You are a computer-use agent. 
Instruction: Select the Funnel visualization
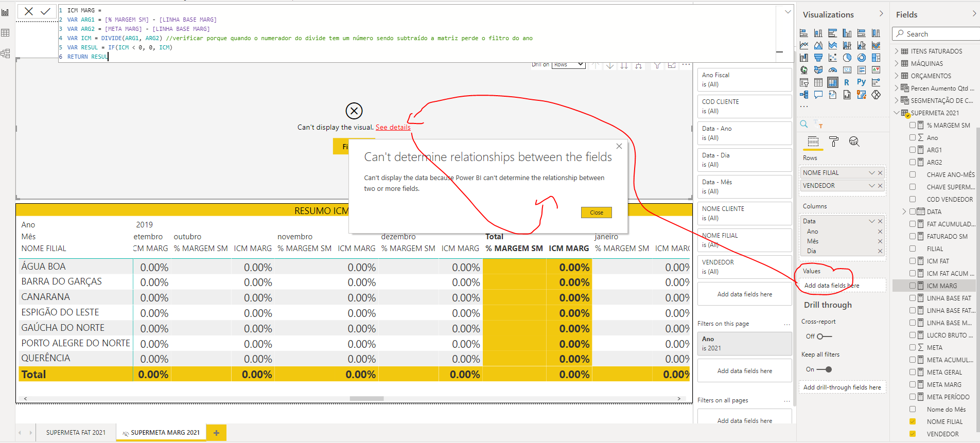[x=818, y=58]
